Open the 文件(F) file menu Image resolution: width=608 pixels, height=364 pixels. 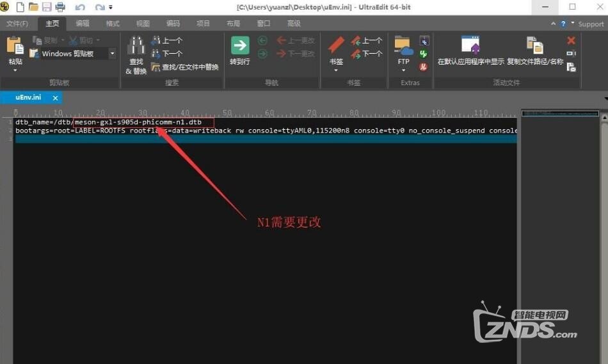[x=17, y=24]
